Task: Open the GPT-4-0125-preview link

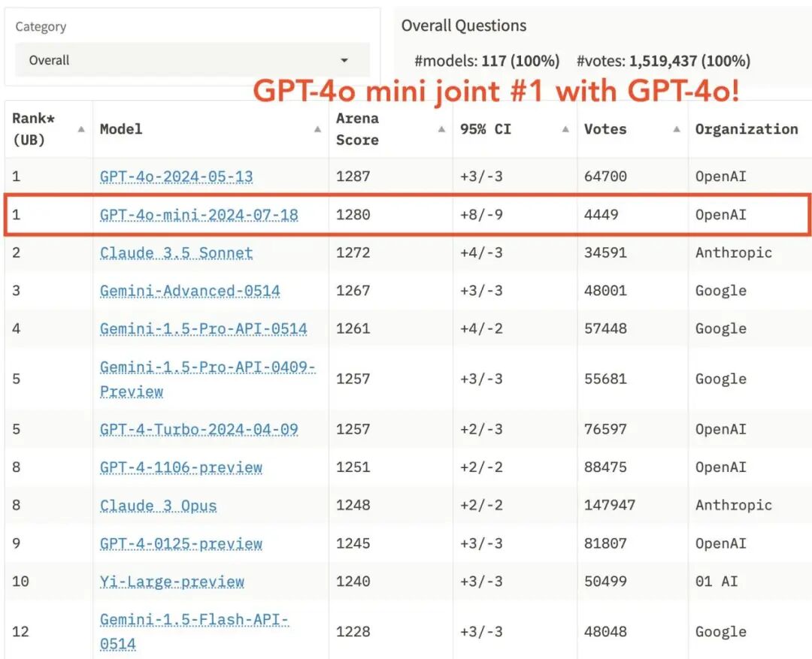Action: 180,543
